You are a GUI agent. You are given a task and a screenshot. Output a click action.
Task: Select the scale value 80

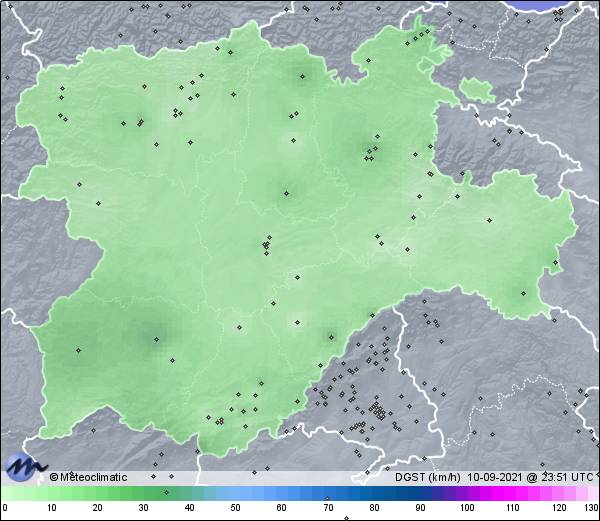coord(374,508)
